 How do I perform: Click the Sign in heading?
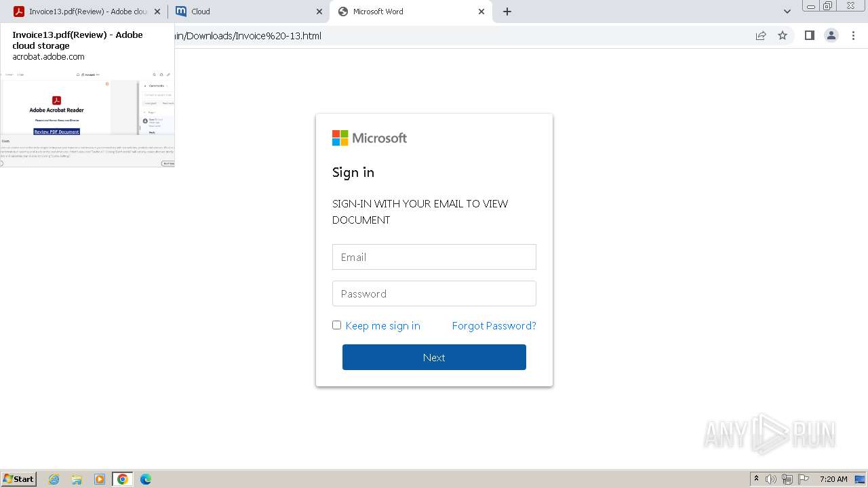[x=353, y=172]
